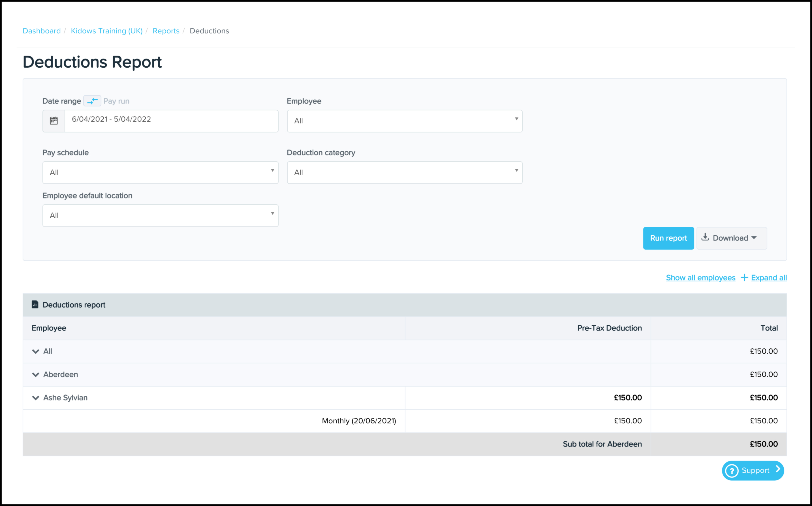Viewport: 812px width, 506px height.
Task: Open the Deduction category dropdown
Action: coord(404,172)
